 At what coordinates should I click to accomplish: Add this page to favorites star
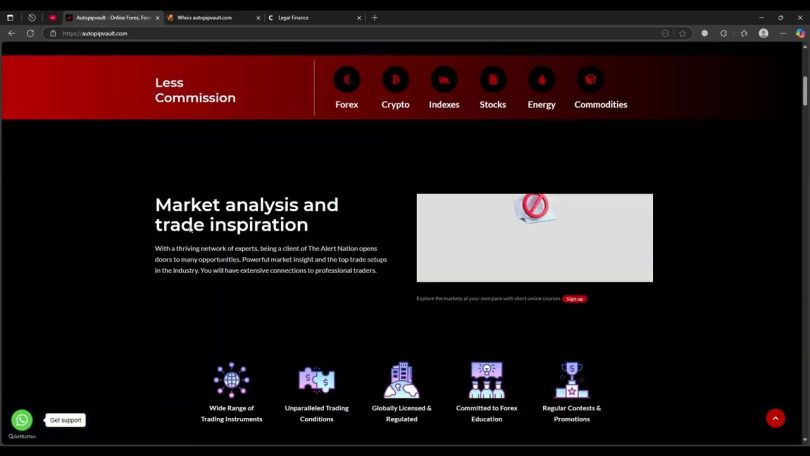(x=682, y=33)
